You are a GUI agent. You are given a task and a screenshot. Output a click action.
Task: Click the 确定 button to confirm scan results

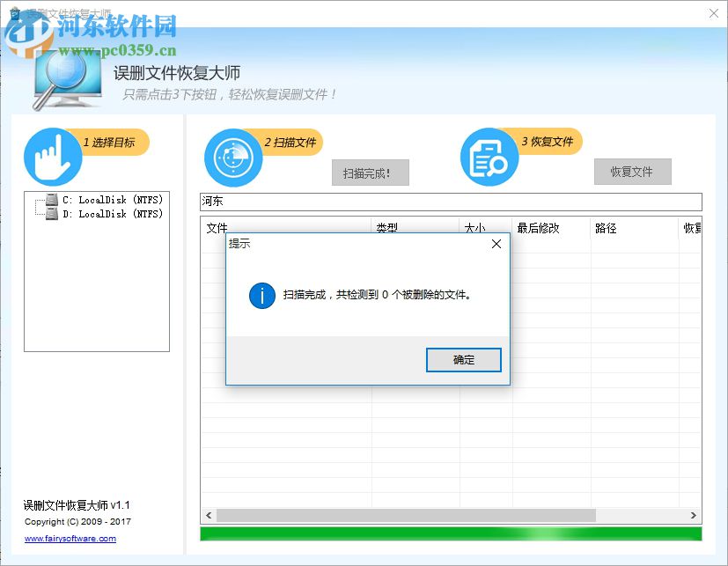pos(464,360)
